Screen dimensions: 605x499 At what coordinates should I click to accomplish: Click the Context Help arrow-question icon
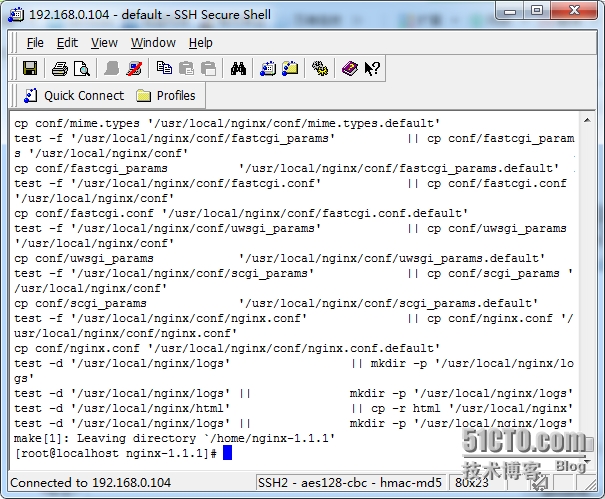[372, 69]
